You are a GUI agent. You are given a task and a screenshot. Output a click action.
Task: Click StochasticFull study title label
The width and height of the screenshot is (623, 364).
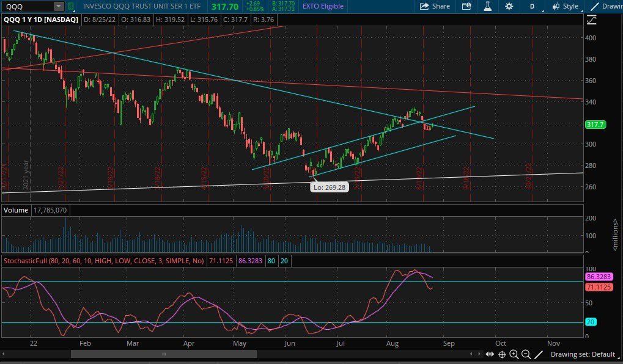click(x=104, y=261)
